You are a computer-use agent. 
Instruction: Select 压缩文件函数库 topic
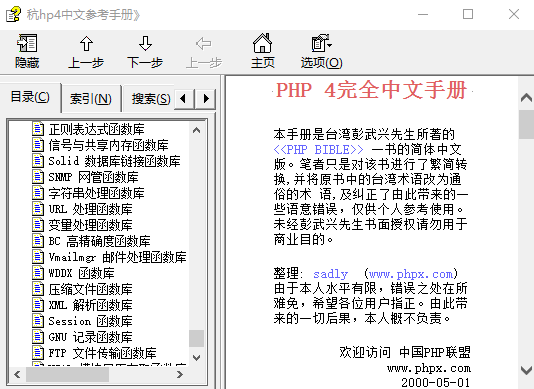[90, 290]
